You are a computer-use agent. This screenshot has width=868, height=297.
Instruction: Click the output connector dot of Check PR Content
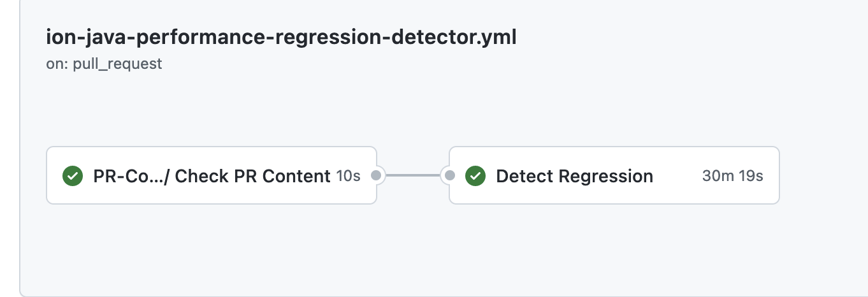(376, 175)
